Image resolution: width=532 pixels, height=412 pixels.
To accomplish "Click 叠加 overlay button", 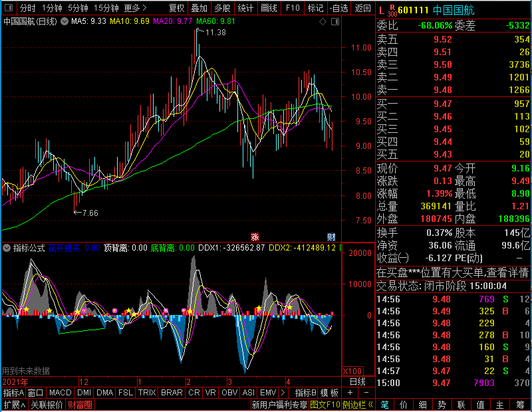I will click(x=199, y=8).
